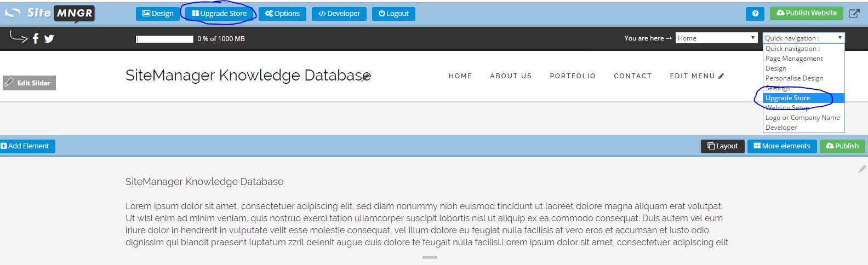Select Developer in quick navigation list

click(x=803, y=128)
